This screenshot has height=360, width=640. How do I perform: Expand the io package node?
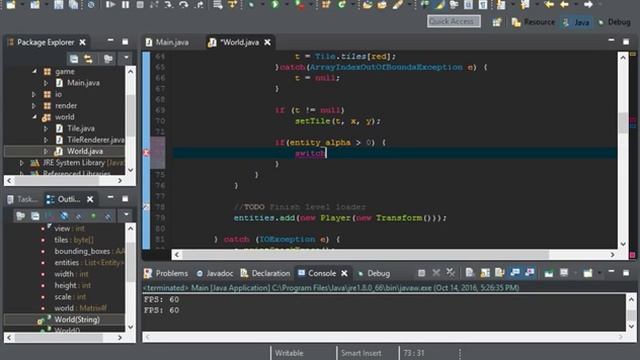pos(34,94)
